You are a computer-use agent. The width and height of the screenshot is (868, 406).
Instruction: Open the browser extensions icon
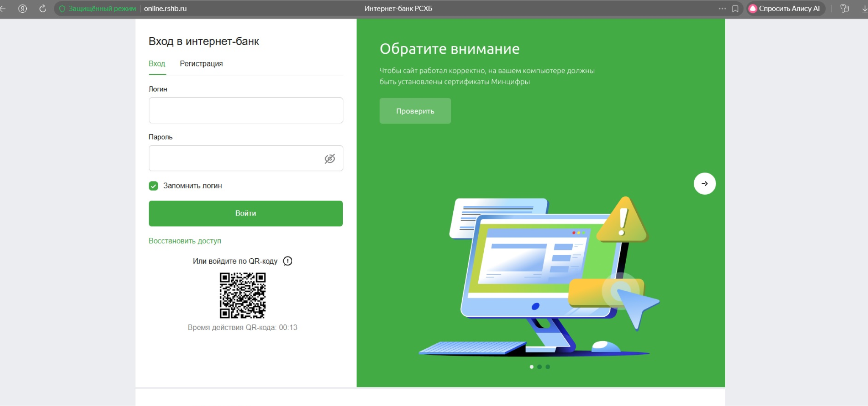[845, 8]
